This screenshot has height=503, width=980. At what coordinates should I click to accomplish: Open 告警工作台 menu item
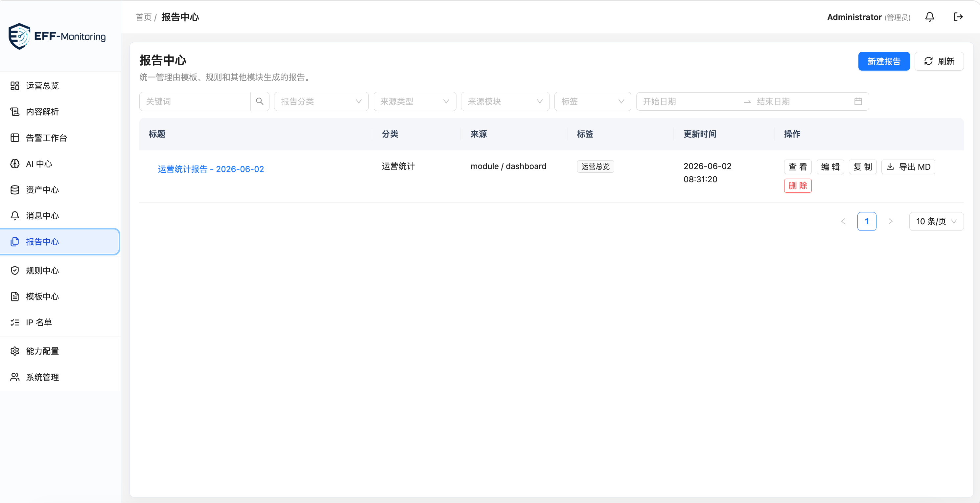click(x=60, y=138)
